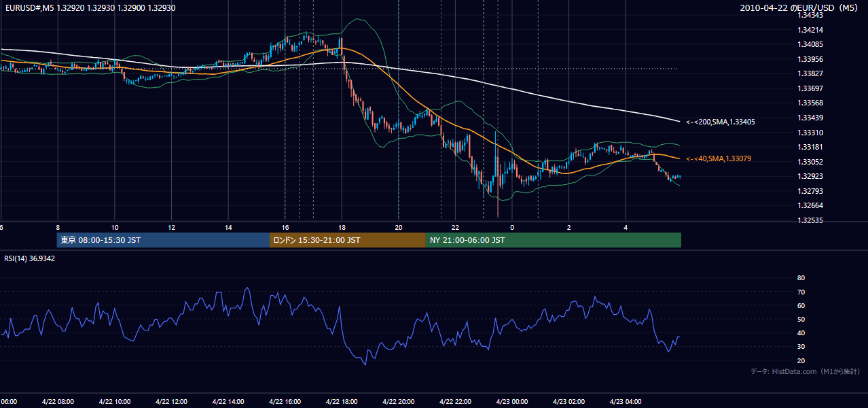Image resolution: width=868 pixels, height=408 pixels.
Task: Click hour label 14 under price chart
Action: pyautogui.click(x=228, y=227)
